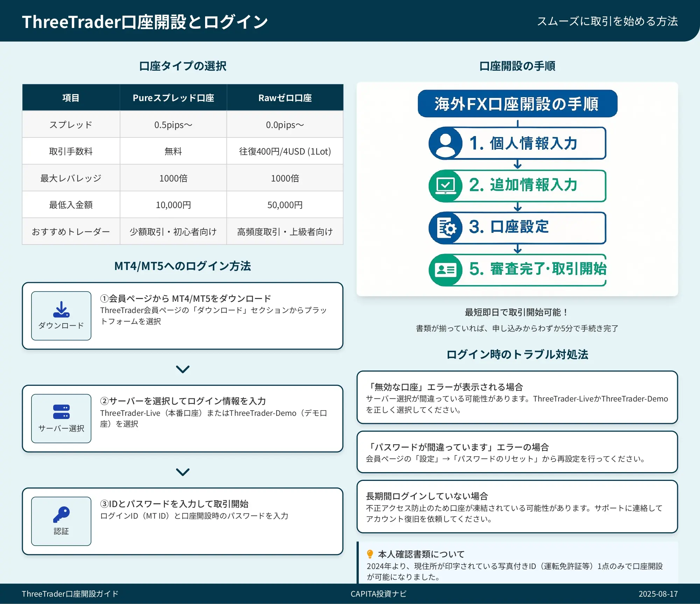This screenshot has width=700, height=604.
Task: Click the 「パスワードが間違っています」 card title
Action: [457, 447]
